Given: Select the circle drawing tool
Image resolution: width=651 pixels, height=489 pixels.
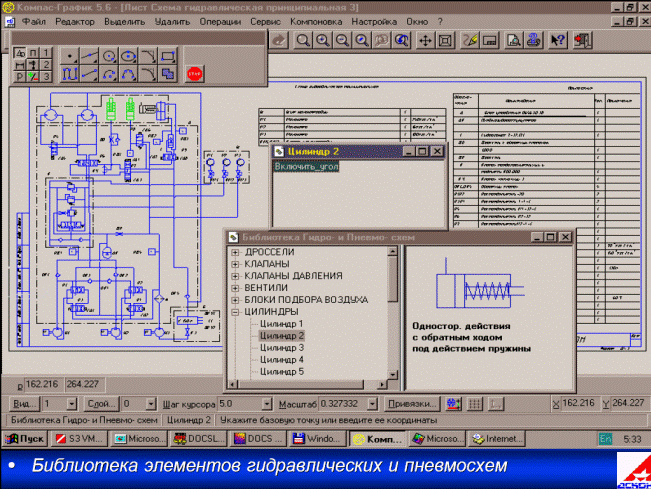Looking at the screenshot, I should pyautogui.click(x=108, y=56).
